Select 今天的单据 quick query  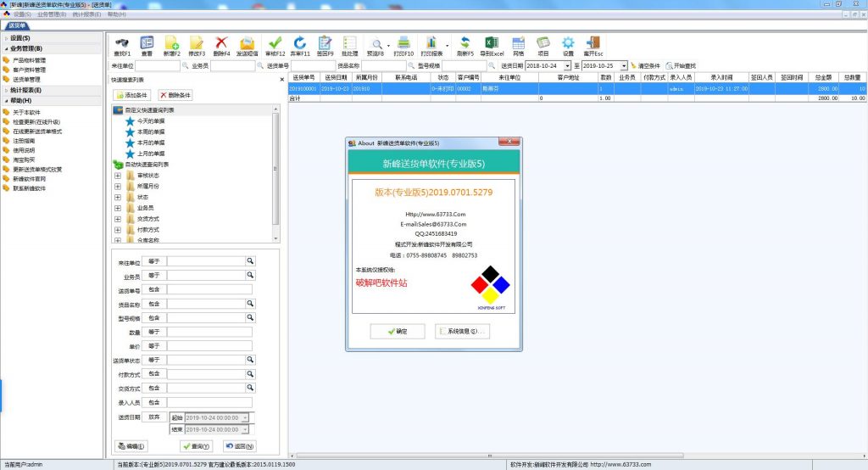pyautogui.click(x=151, y=120)
